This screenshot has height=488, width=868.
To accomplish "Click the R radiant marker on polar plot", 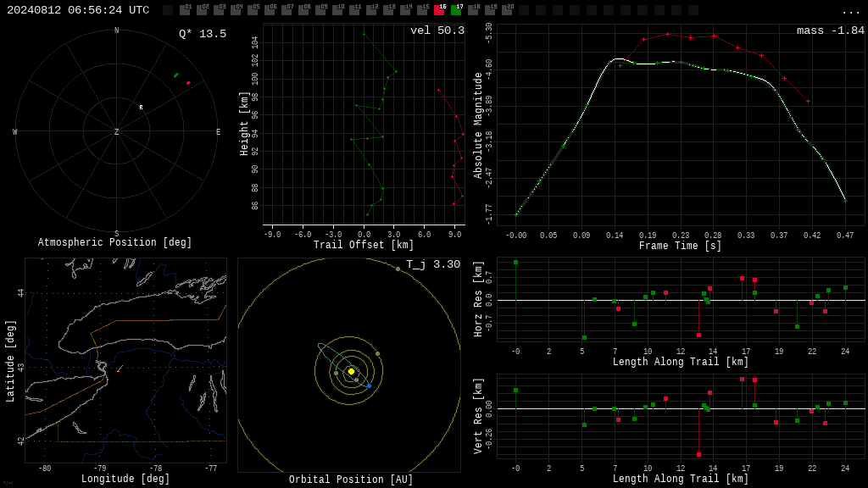I will [142, 108].
